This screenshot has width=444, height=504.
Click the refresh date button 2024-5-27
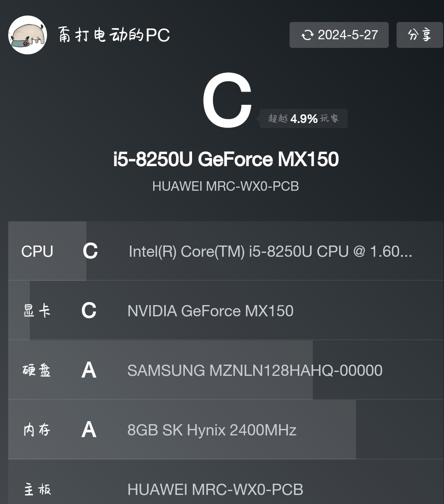(x=339, y=35)
